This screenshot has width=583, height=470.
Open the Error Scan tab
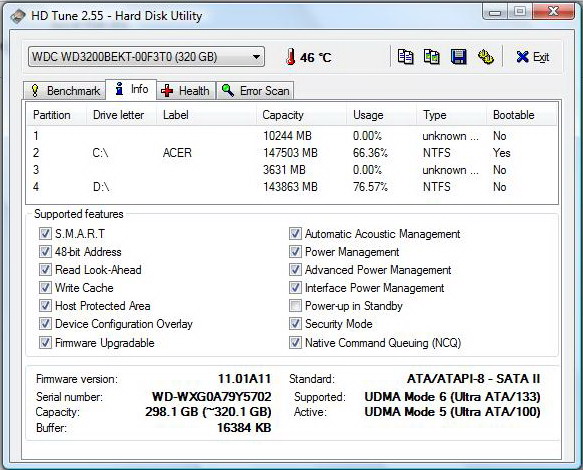pos(255,90)
